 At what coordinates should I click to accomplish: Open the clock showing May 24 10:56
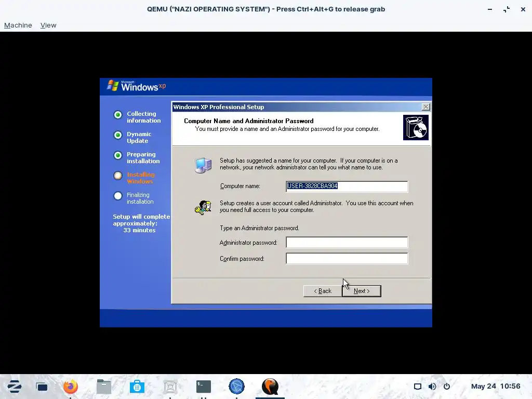point(495,387)
